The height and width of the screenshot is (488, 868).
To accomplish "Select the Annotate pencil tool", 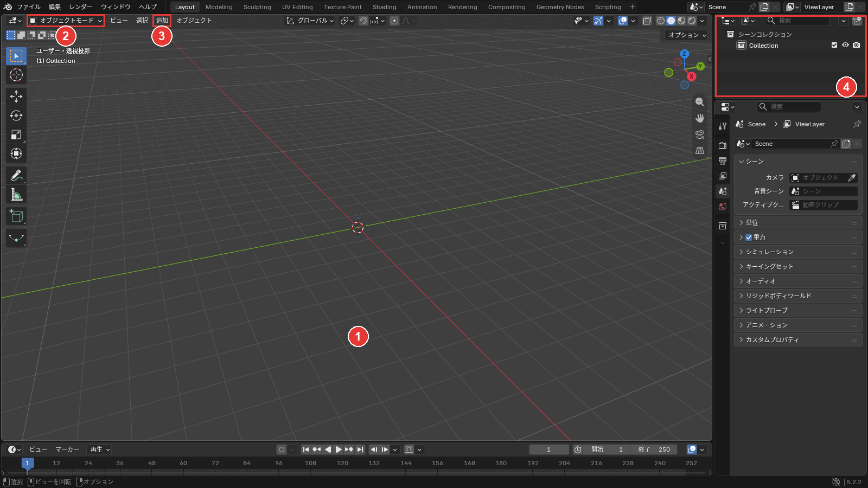I will pyautogui.click(x=16, y=176).
